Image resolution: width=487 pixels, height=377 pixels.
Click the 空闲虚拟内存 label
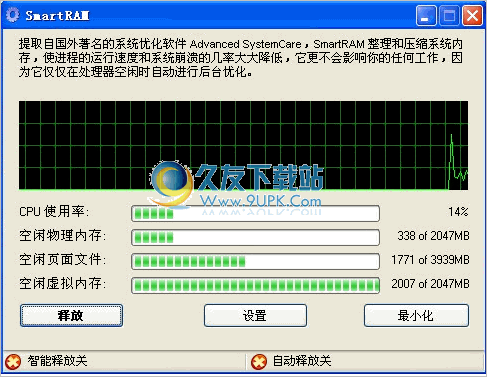point(62,284)
